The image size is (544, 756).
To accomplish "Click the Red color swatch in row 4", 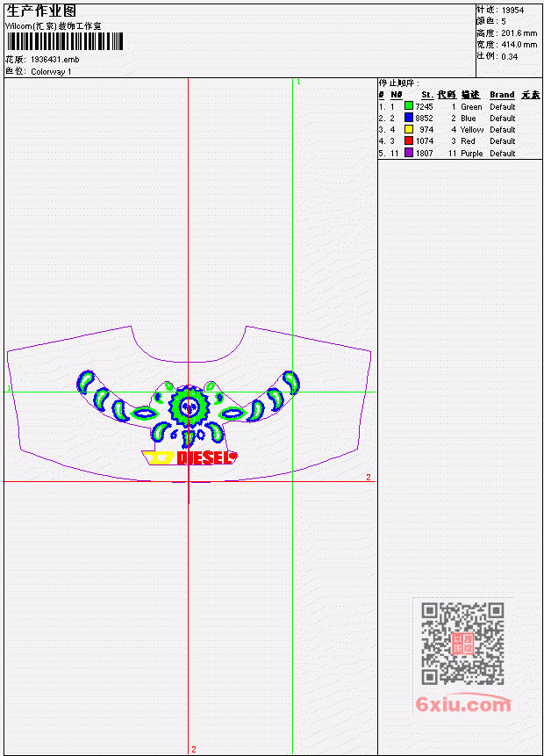I will (x=409, y=140).
